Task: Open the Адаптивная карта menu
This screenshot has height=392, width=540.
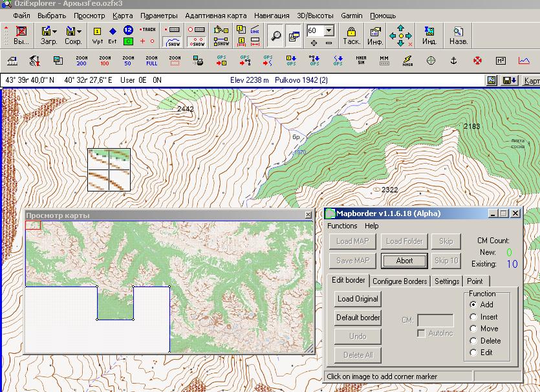Action: pyautogui.click(x=215, y=15)
